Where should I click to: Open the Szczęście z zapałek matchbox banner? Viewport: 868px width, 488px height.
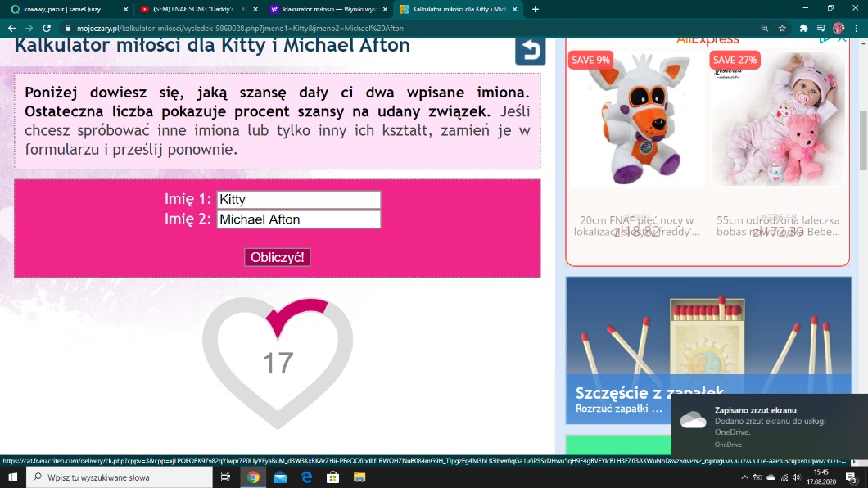pos(708,350)
